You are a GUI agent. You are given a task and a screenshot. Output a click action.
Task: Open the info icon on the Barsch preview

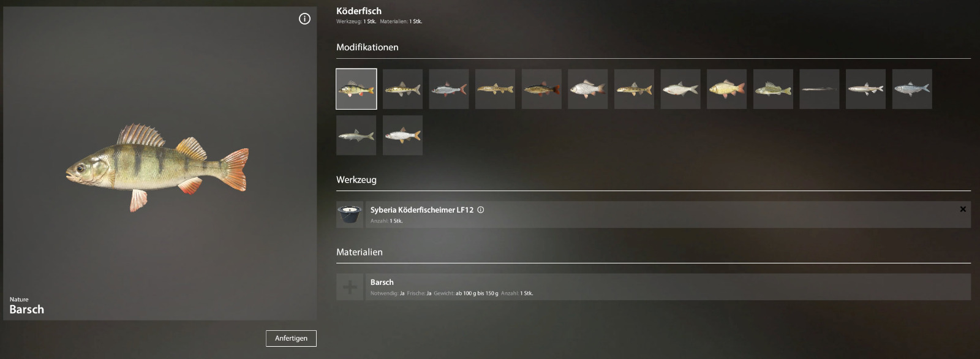pos(304,19)
